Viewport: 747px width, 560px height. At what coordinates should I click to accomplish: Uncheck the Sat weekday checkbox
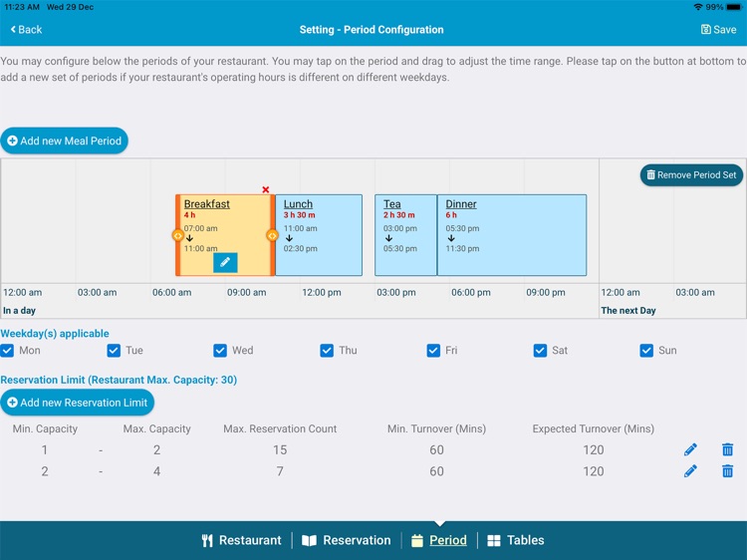tap(540, 351)
